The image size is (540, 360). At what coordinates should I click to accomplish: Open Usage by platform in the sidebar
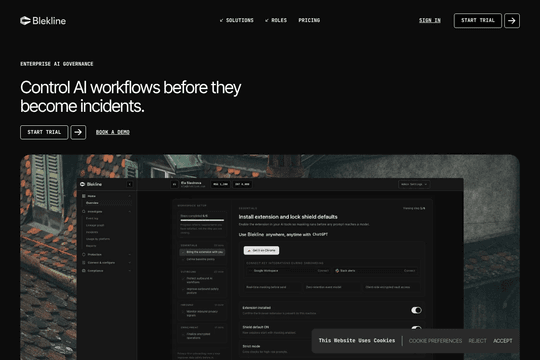98,239
